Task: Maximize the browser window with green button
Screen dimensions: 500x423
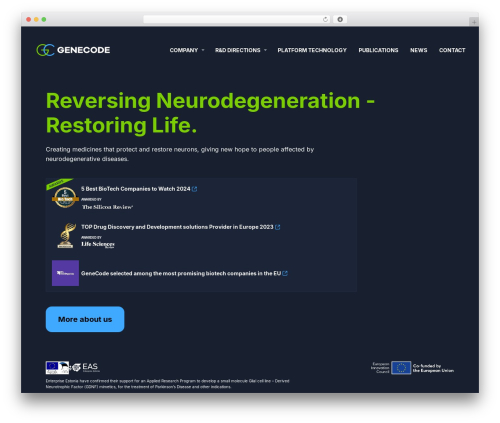Action: tap(44, 19)
